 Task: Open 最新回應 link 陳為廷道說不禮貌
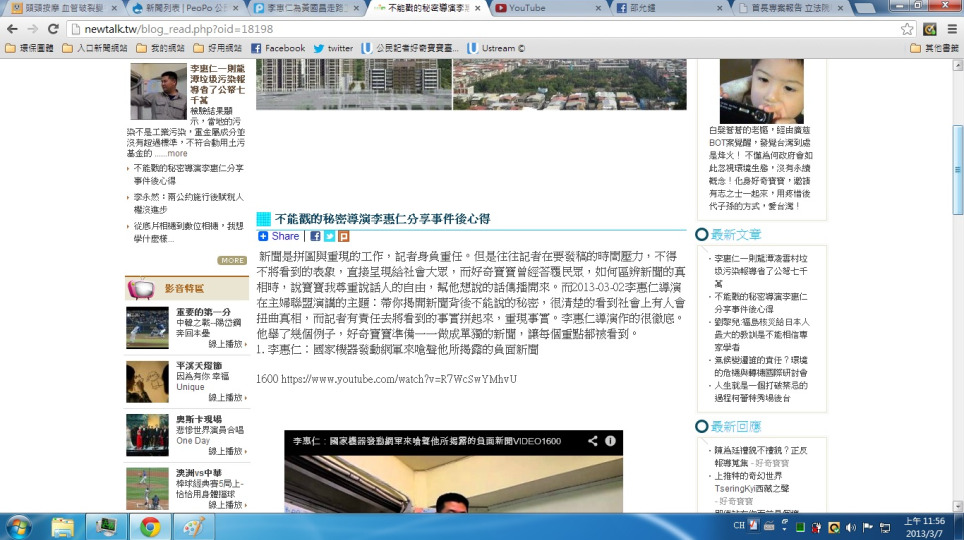[761, 456]
